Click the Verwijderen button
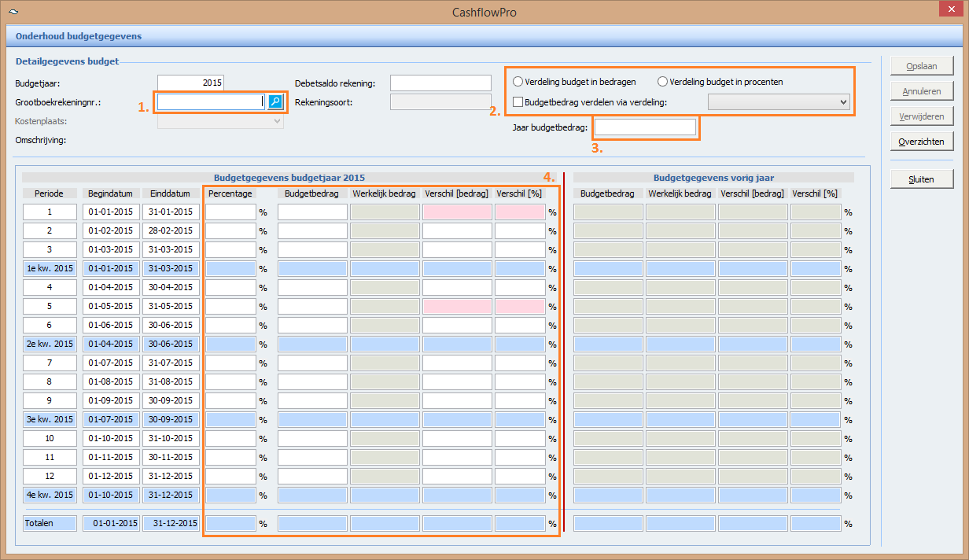The image size is (969, 560). tap(922, 116)
